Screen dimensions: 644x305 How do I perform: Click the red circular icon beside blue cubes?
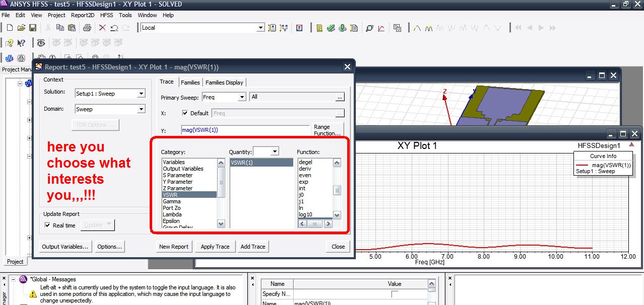(21, 58)
